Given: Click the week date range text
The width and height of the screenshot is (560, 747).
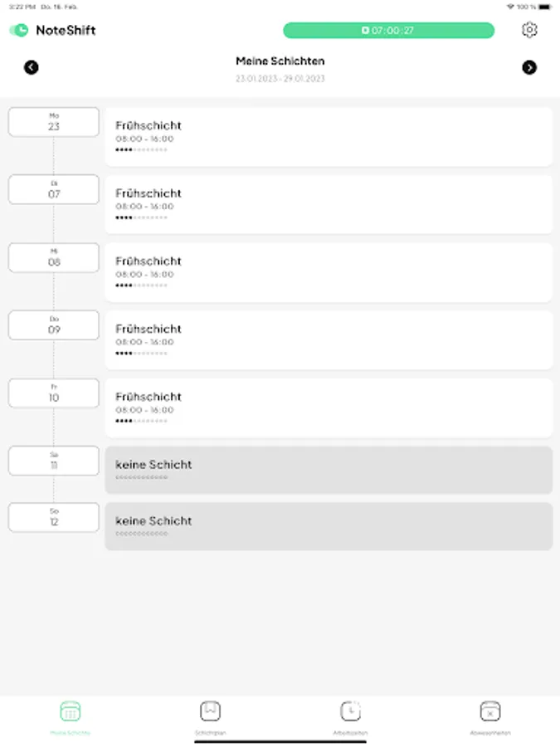Looking at the screenshot, I should click(x=280, y=79).
